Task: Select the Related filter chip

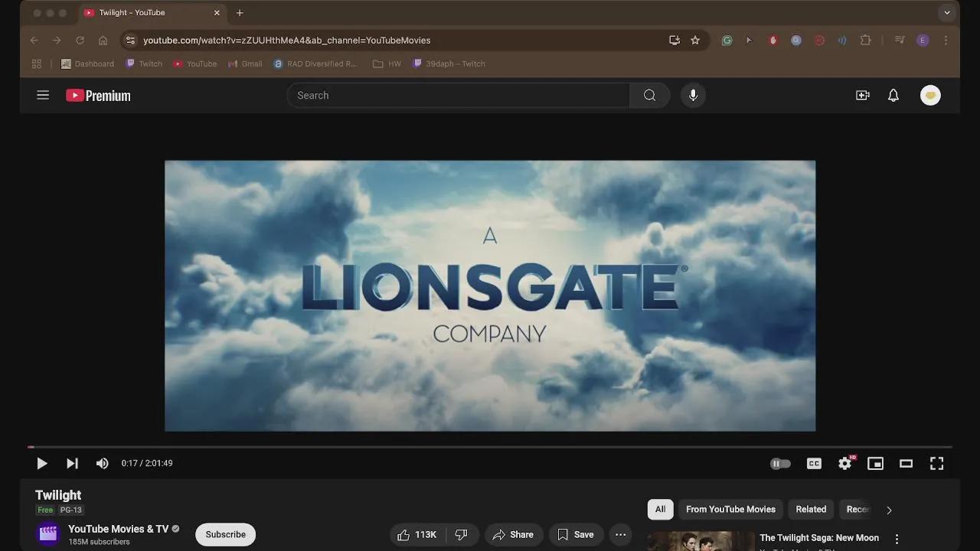Action: (811, 509)
